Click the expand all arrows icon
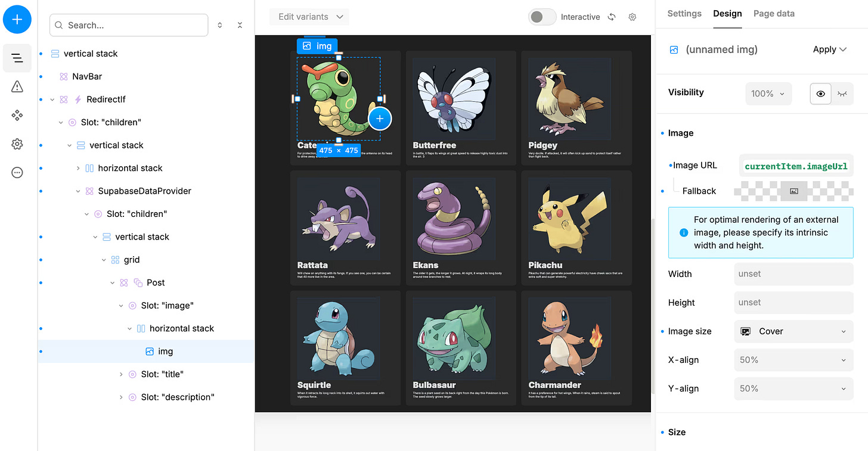Viewport: 868px width, 451px height. tap(220, 25)
